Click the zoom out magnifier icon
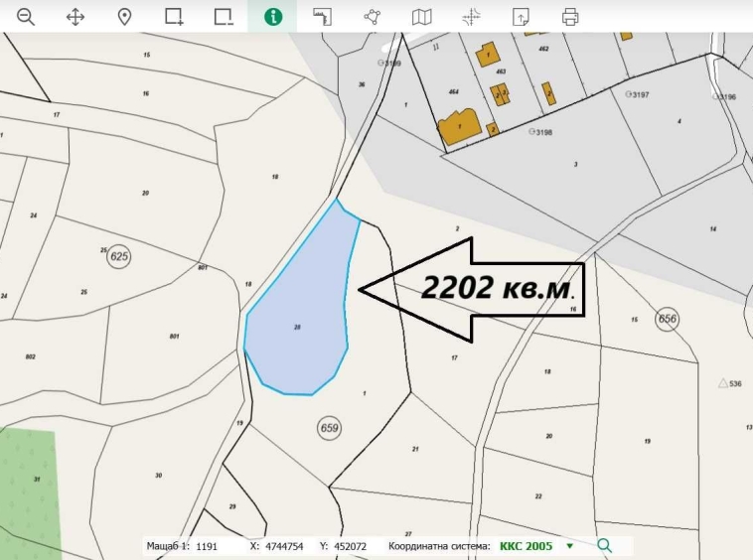This screenshot has height=560, width=753. click(x=26, y=17)
